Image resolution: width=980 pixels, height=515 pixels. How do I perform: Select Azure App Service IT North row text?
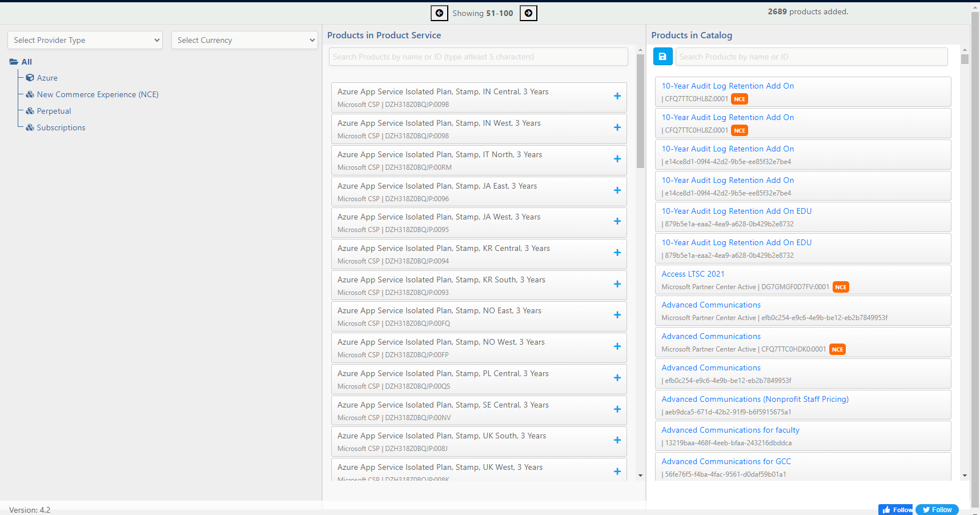(440, 154)
